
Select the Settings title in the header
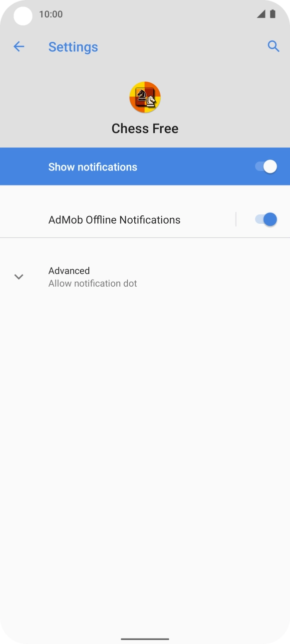(73, 47)
